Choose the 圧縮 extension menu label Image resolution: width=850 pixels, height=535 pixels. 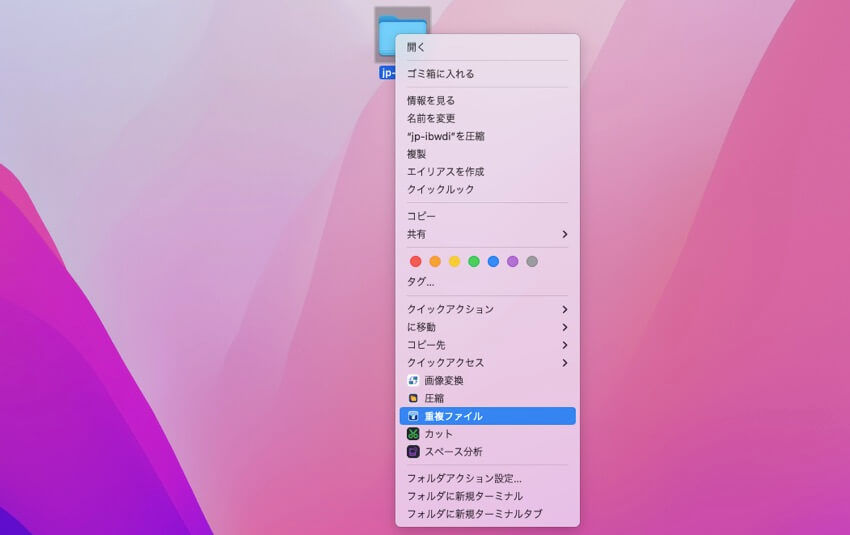(x=434, y=398)
